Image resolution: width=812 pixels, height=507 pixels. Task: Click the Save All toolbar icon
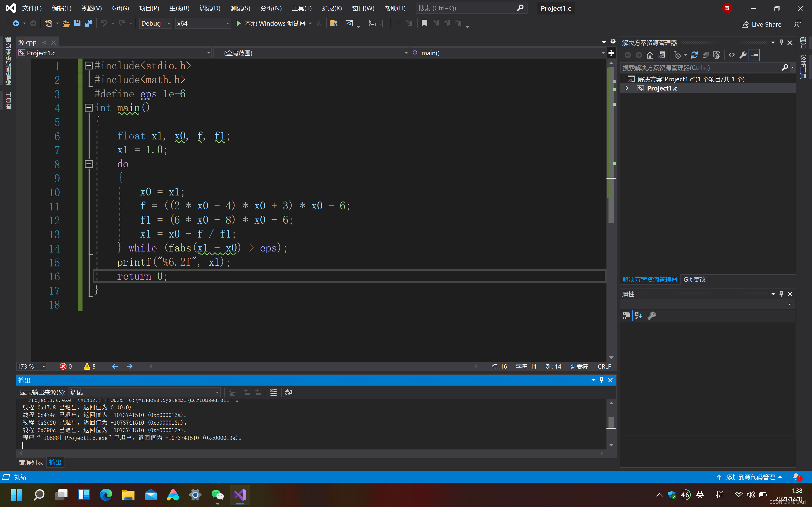tap(89, 24)
